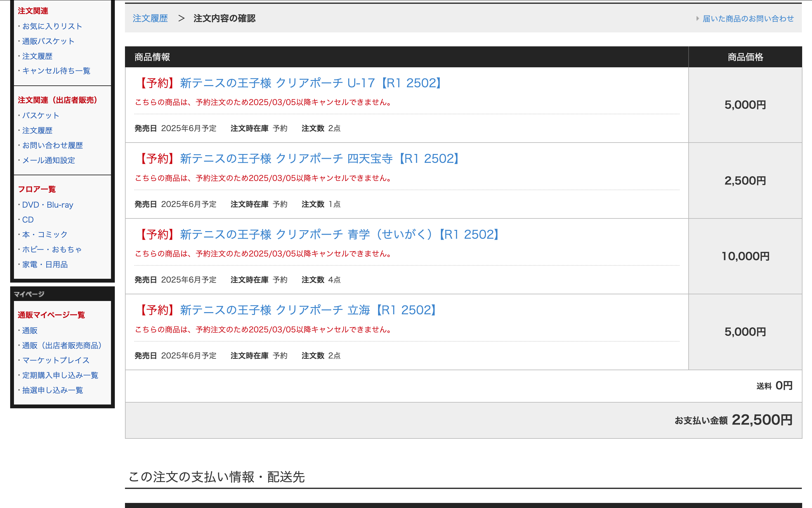Open 抽選申し込み一覧 link
The image size is (812, 508).
point(52,390)
